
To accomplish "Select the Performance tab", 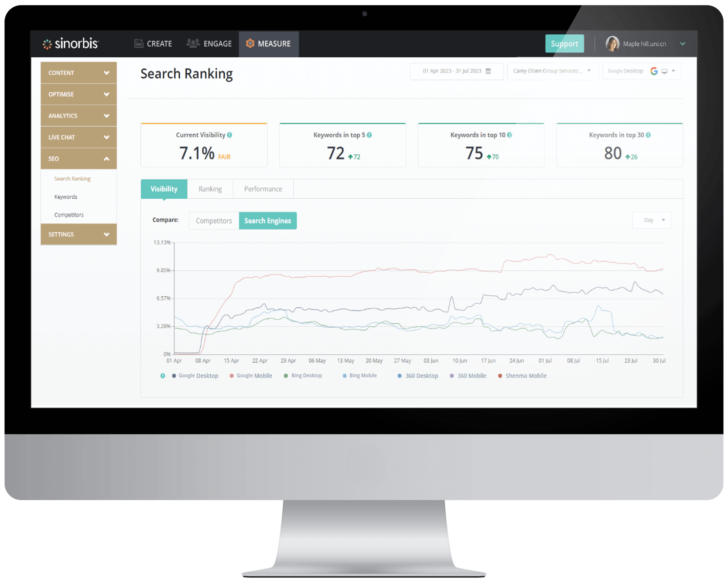I will point(263,188).
